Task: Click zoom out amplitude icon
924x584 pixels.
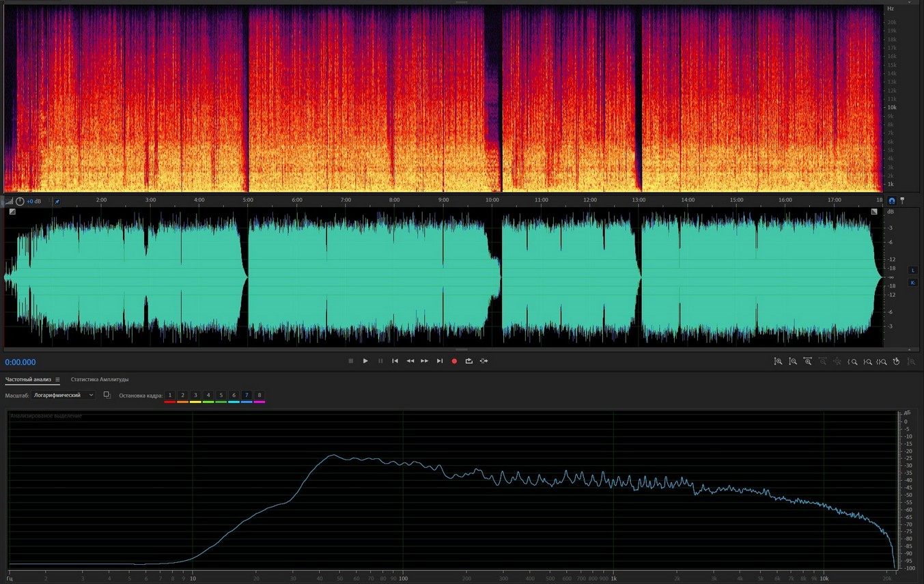Action: point(793,361)
